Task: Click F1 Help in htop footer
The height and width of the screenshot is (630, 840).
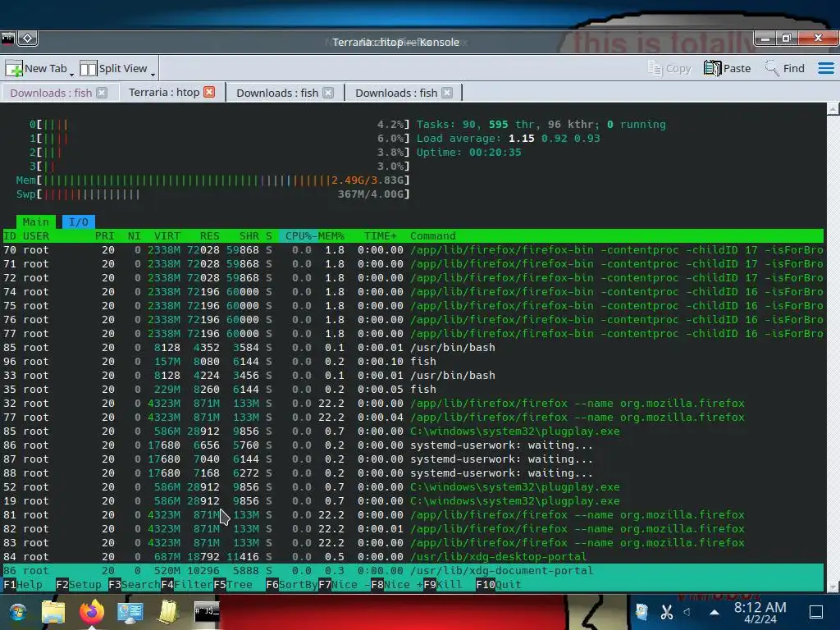Action: [x=23, y=584]
